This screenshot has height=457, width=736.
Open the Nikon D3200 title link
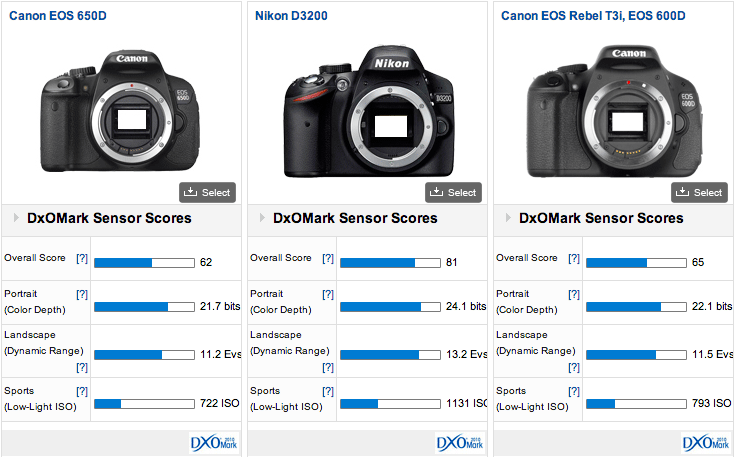click(291, 16)
